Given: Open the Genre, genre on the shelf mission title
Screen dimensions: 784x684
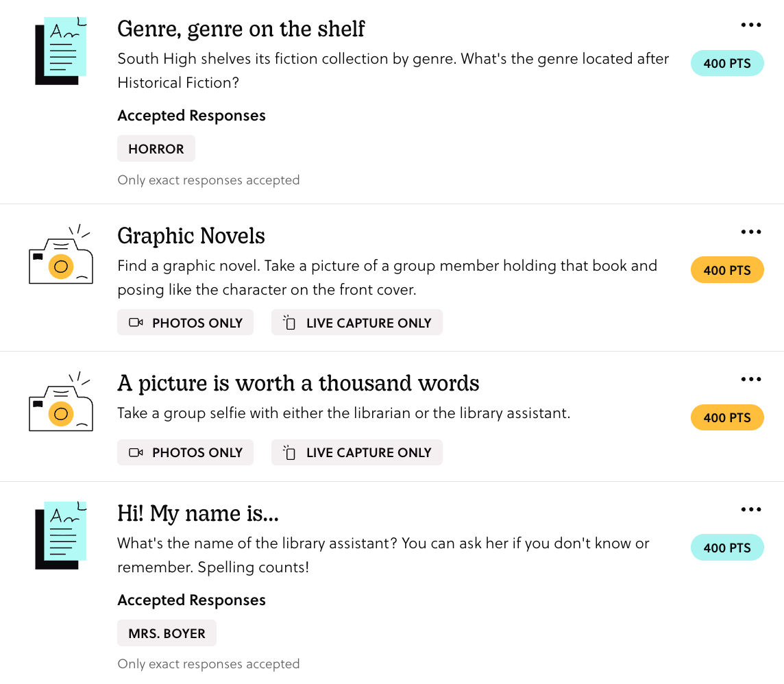Looking at the screenshot, I should 241,29.
